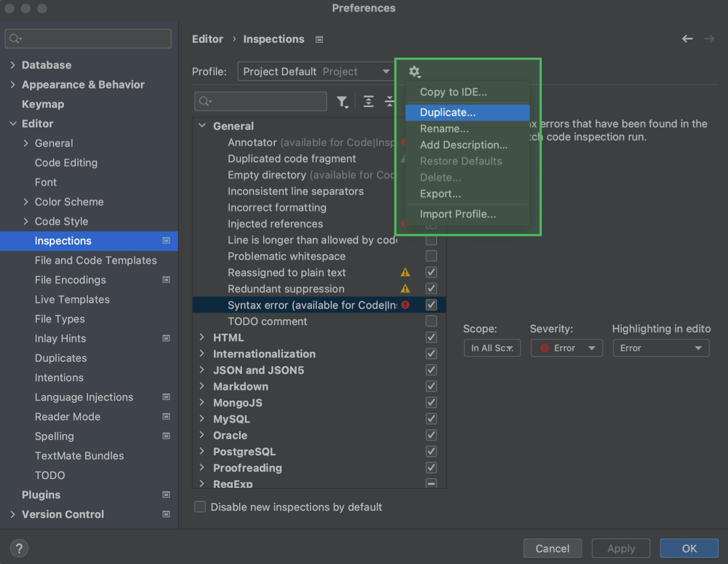The width and height of the screenshot is (728, 564).
Task: Open the profile actions gear icon
Action: click(414, 72)
